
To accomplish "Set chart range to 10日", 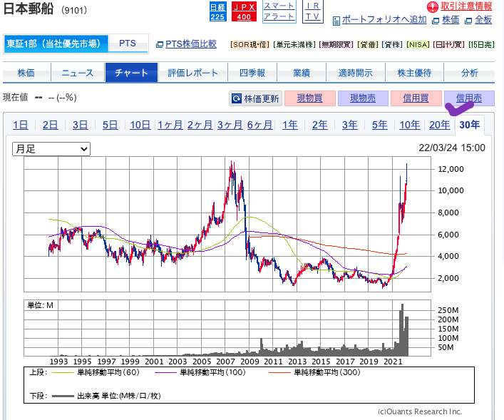I will [x=140, y=125].
